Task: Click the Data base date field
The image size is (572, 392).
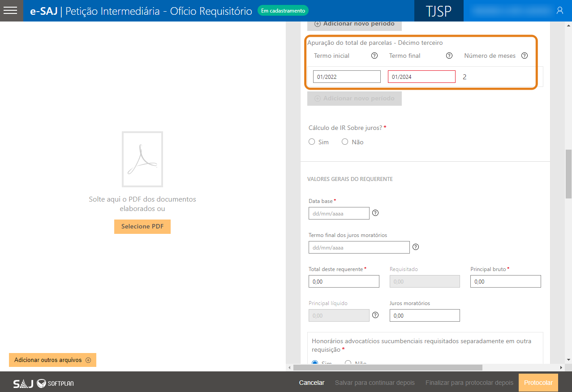Action: click(x=339, y=213)
